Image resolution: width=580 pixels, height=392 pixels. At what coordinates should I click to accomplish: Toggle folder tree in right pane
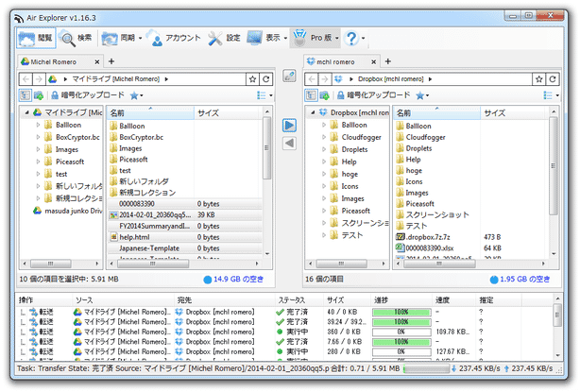[x=311, y=95]
